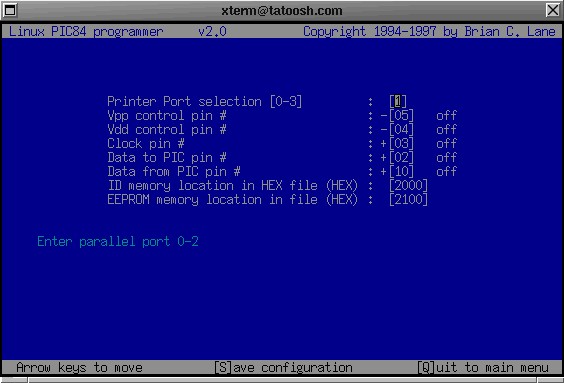Click the 'EEPROM memory location in file' label

click(232, 200)
